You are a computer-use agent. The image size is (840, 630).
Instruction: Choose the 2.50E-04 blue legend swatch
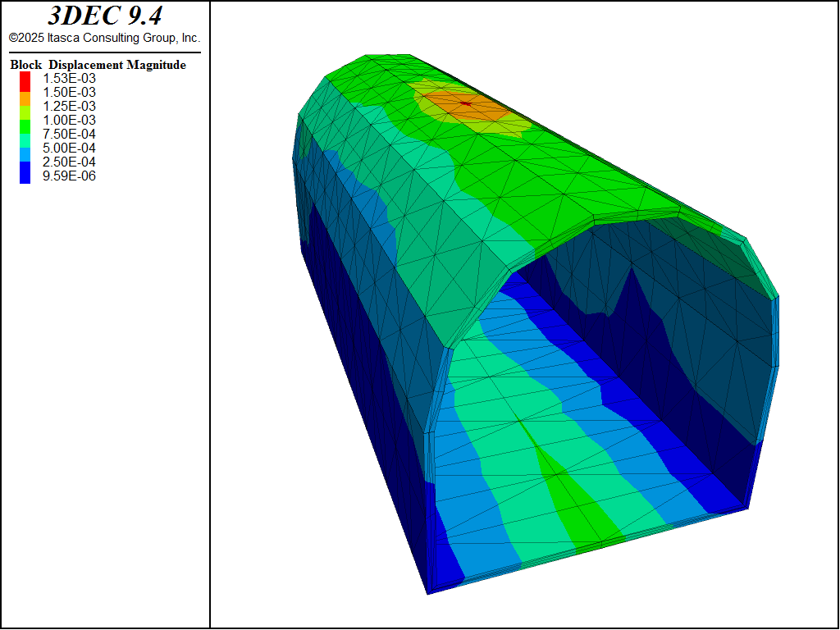coord(25,162)
